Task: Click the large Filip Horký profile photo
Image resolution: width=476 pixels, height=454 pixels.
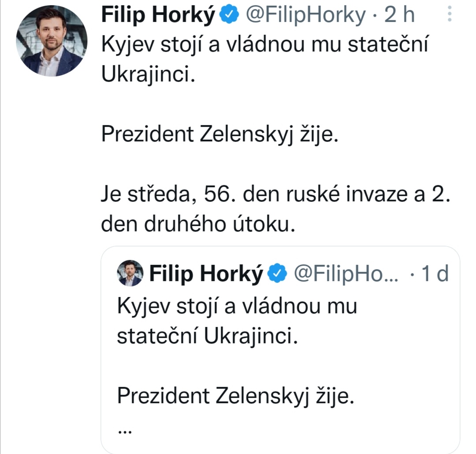Action: pos(52,41)
